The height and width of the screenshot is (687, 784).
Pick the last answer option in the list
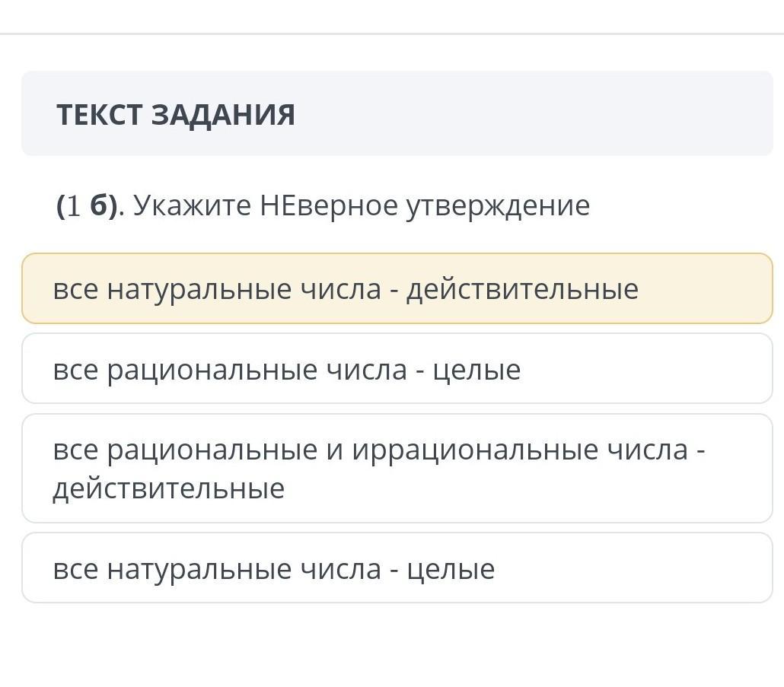coord(397,568)
